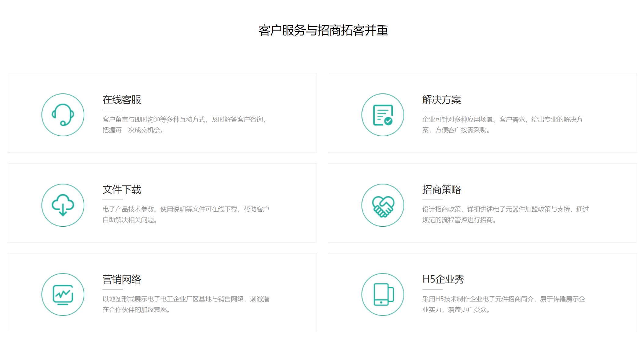The height and width of the screenshot is (340, 644).
Task: Click the cloud download icon
Action: tap(63, 205)
